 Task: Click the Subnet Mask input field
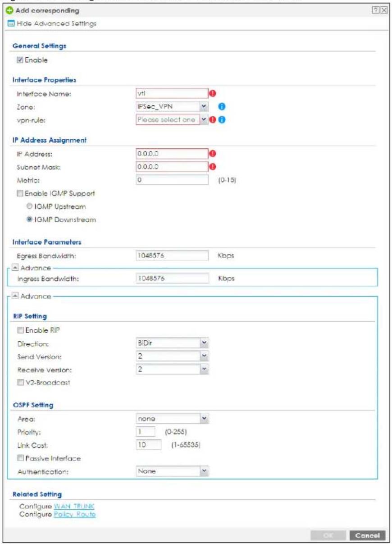click(x=172, y=168)
